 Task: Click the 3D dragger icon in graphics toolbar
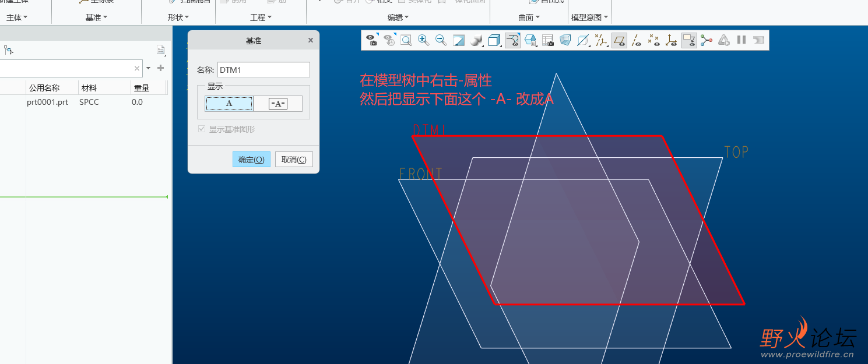(707, 40)
